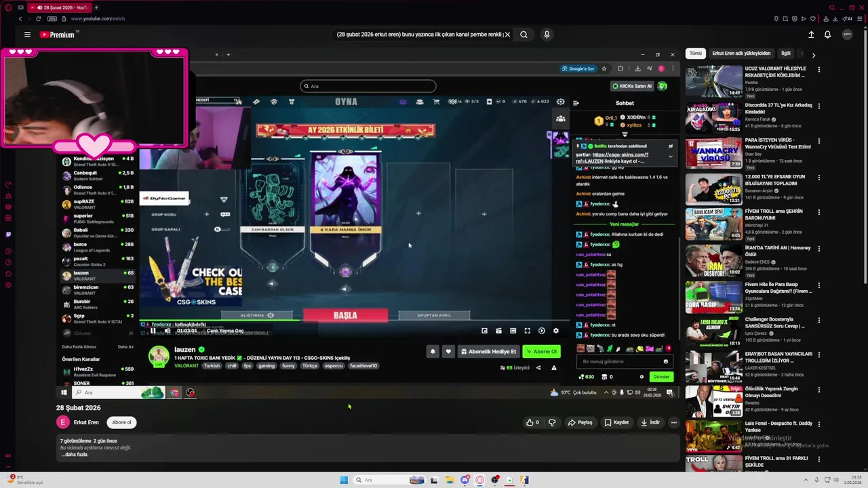Subscribe to Erkut Eren with Abone ol
This screenshot has width=868, height=488.
121,422
